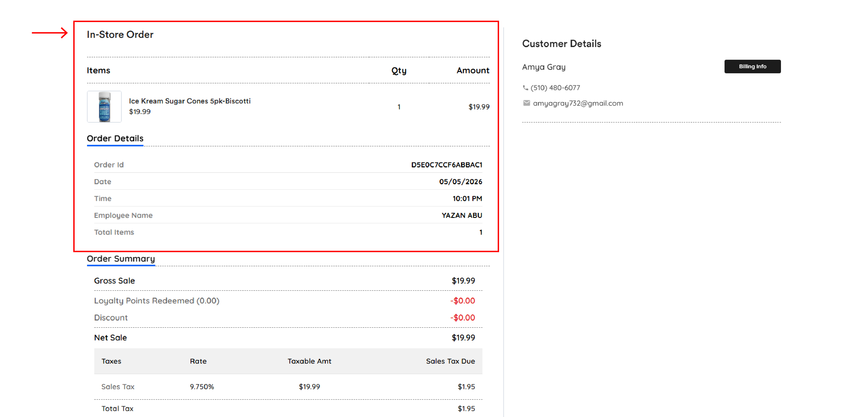Screen dimensions: 868x417
Task: Click the Qty column header
Action: pos(399,70)
